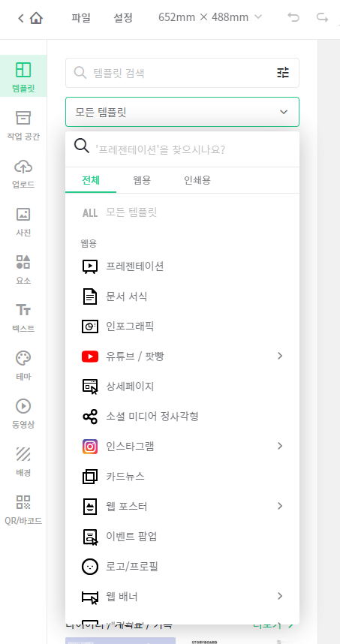This screenshot has height=644, width=340.
Task: Expand the 유튜브 / 팟빵 submenu arrow
Action: coord(280,356)
